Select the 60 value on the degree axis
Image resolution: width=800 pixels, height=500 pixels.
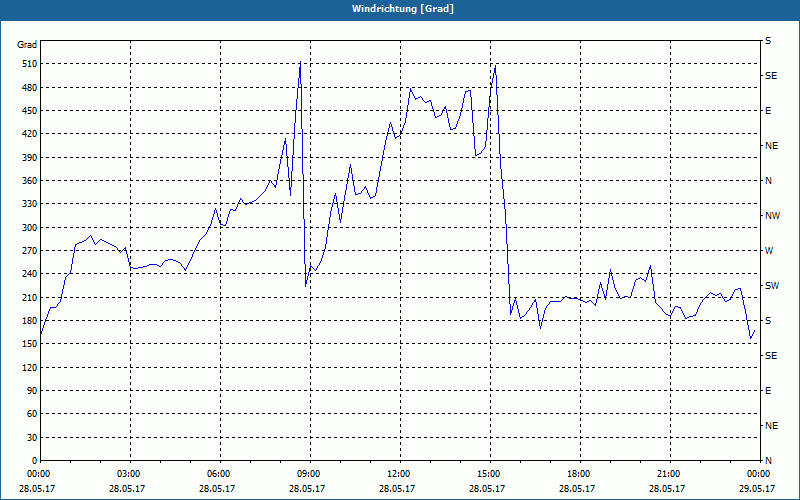coord(32,414)
